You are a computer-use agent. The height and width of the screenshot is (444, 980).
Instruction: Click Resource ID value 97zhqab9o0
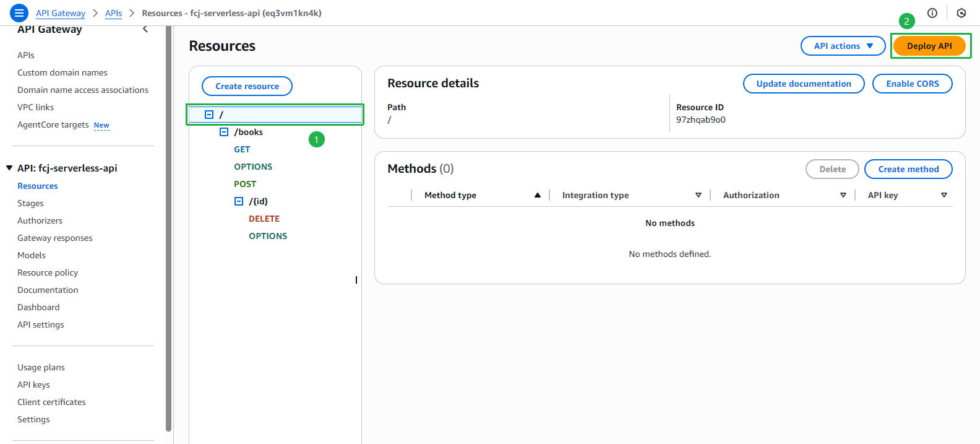[x=700, y=120]
